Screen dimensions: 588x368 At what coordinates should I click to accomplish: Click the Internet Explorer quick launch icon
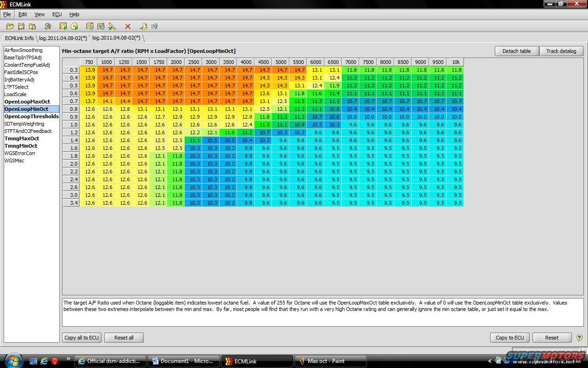pyautogui.click(x=44, y=361)
